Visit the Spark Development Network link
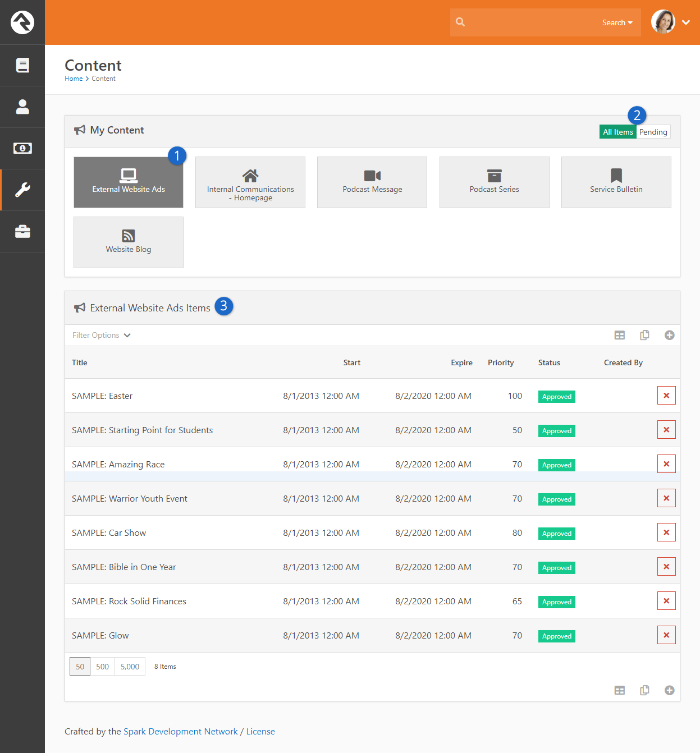The width and height of the screenshot is (700, 753). coord(181,731)
